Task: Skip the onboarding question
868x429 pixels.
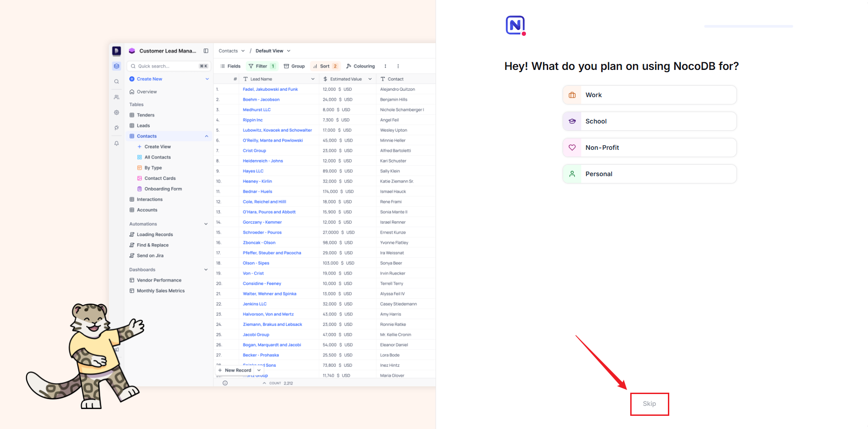Action: [x=649, y=404]
